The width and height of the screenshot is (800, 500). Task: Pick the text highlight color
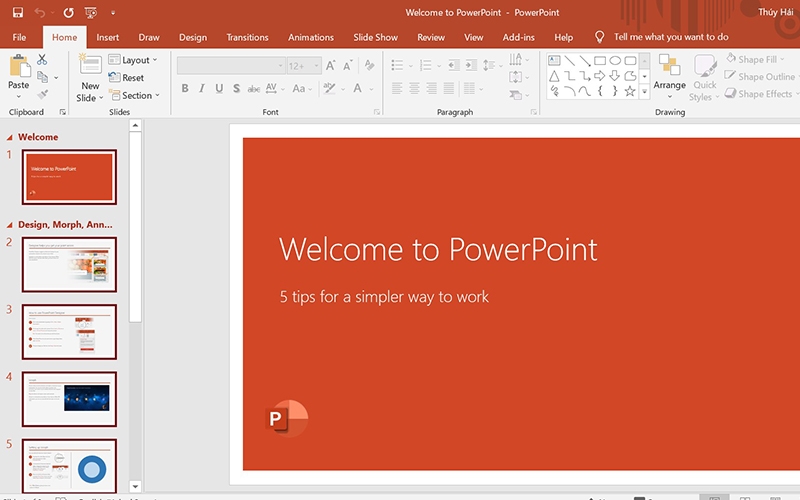pyautogui.click(x=330, y=88)
